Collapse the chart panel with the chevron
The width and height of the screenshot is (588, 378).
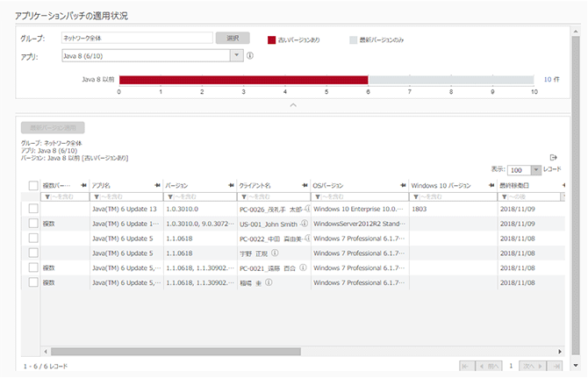[x=293, y=105]
